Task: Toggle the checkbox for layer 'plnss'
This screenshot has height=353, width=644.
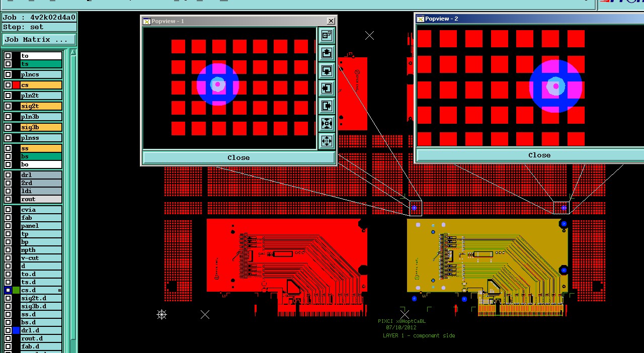Action: pos(8,138)
